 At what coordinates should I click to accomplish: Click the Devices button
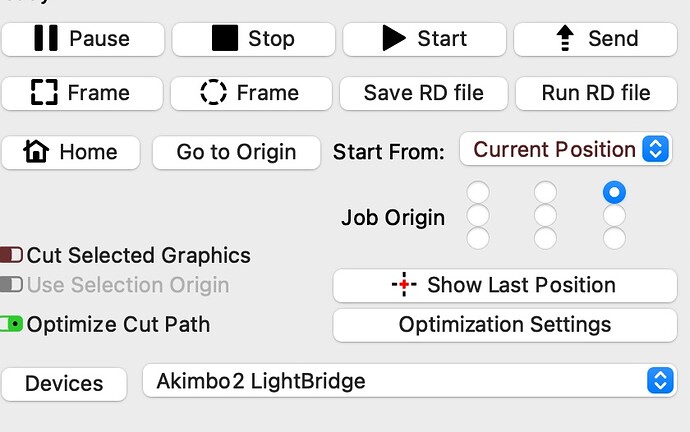64,384
